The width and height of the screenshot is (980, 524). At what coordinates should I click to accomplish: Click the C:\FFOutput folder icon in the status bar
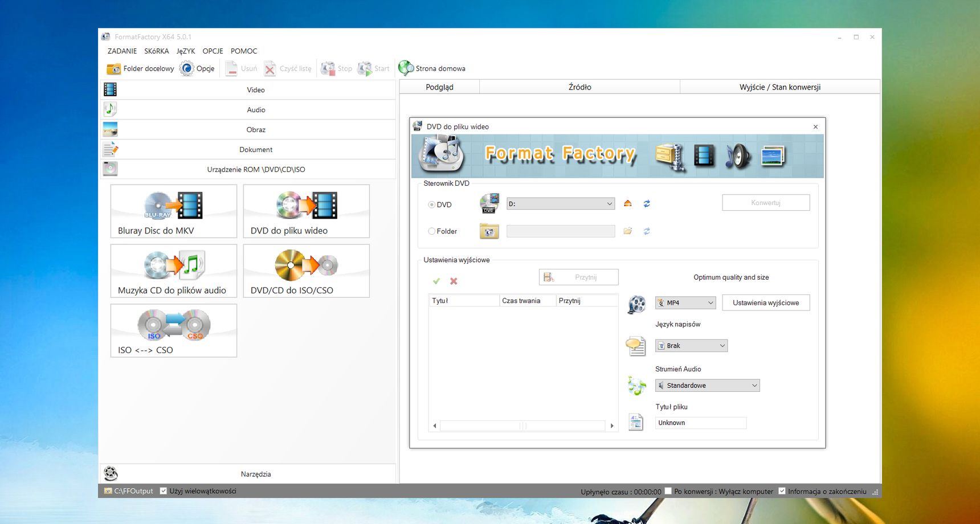coord(108,491)
